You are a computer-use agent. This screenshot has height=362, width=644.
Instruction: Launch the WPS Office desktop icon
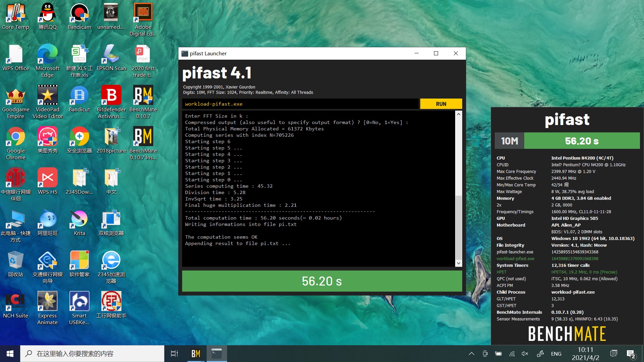[15, 57]
